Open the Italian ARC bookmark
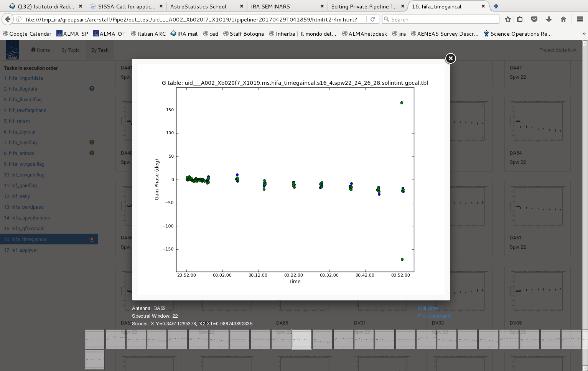Viewport: 588px width, 371px height. 148,34
